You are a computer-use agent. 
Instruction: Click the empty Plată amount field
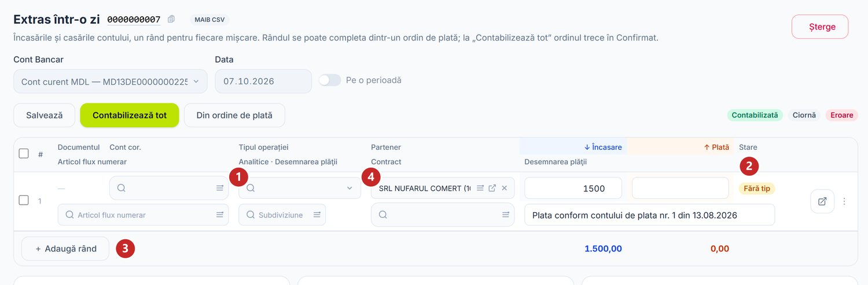pos(681,188)
